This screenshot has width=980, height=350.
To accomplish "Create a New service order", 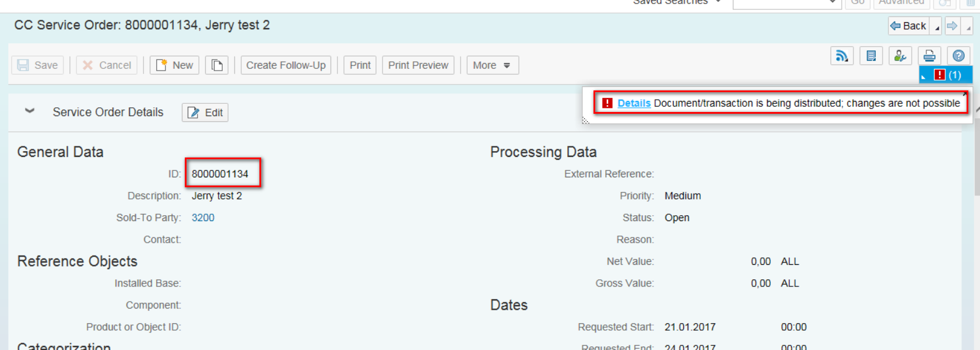I will 174,65.
